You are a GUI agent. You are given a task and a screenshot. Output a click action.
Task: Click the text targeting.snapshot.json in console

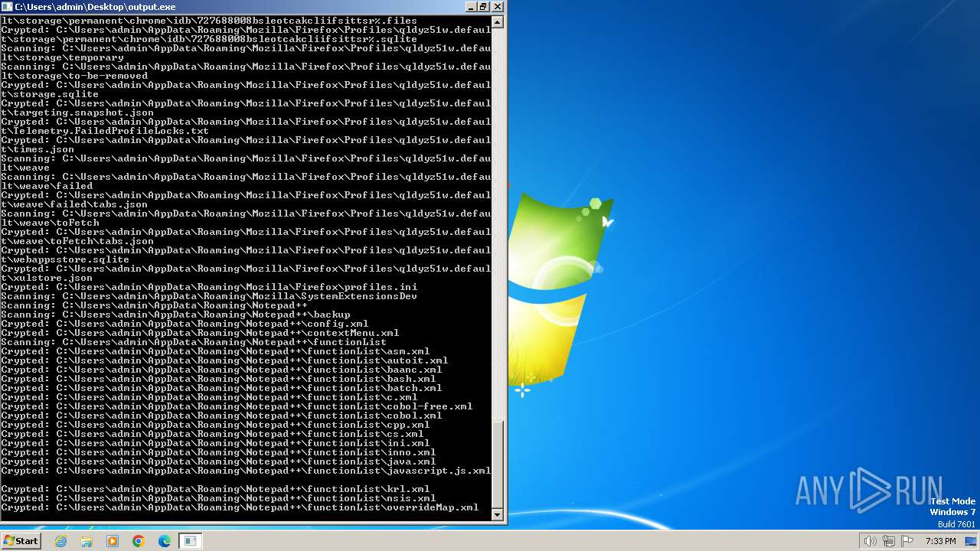tap(83, 112)
